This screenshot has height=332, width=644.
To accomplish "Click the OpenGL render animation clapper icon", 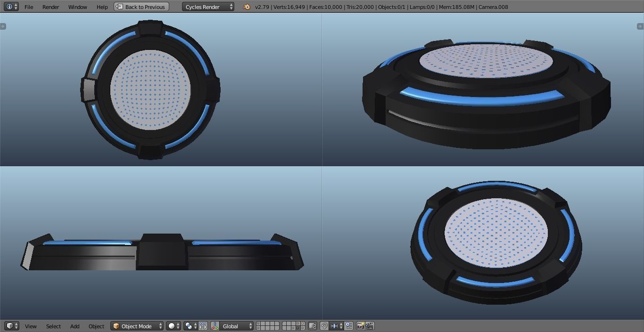I will point(370,326).
